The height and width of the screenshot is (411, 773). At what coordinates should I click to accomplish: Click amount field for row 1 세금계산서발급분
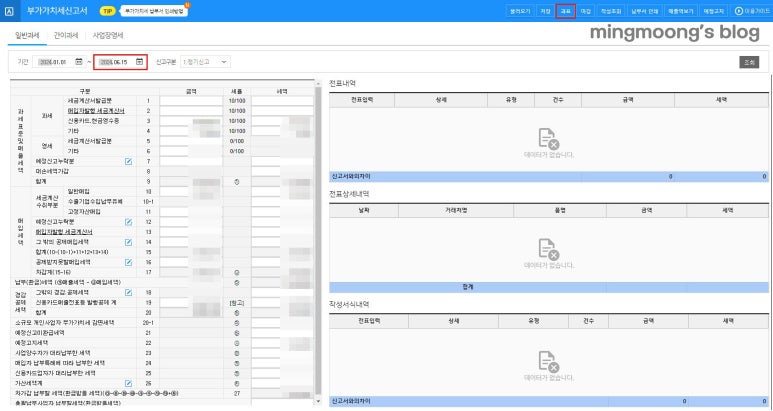point(191,101)
